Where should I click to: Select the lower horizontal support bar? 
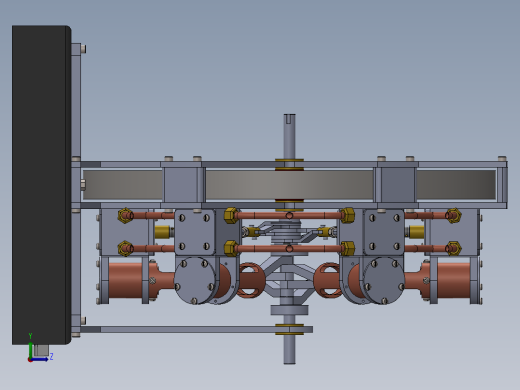point(196,329)
